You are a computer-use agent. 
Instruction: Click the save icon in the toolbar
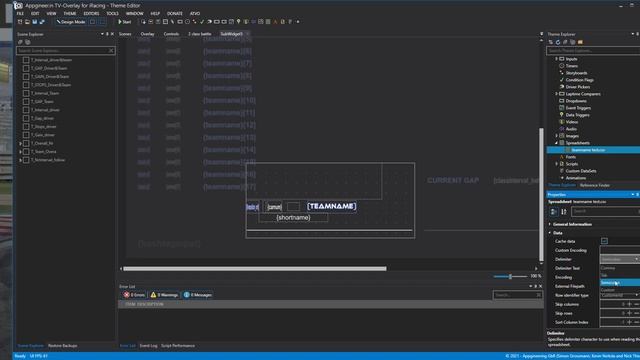point(35,22)
